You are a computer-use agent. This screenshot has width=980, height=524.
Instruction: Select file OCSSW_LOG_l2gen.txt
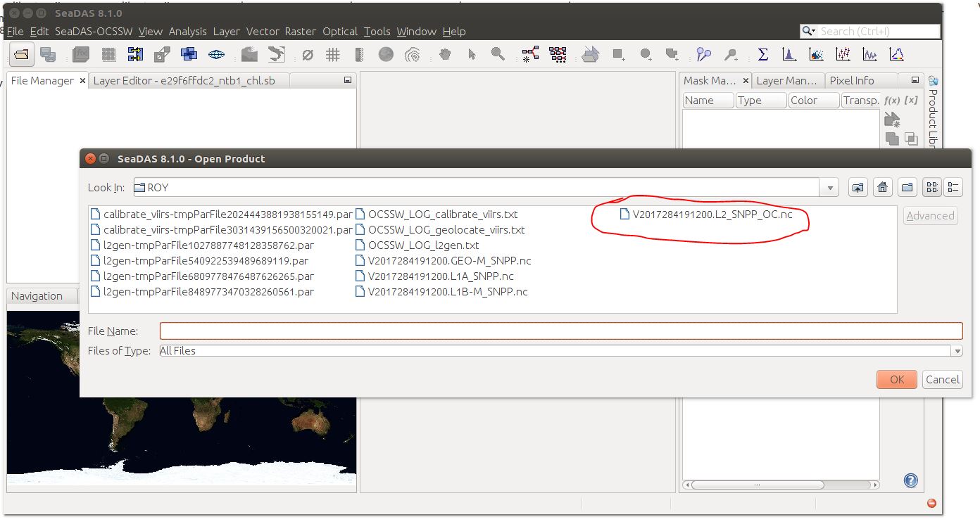pos(418,245)
